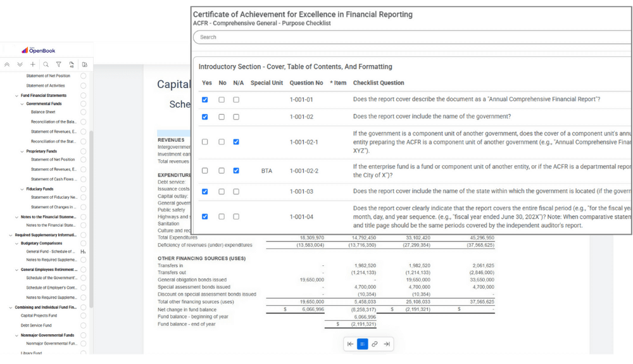Image resolution: width=633 pixels, height=364 pixels.
Task: Select Debt Service Fund in tree
Action: click(x=36, y=325)
